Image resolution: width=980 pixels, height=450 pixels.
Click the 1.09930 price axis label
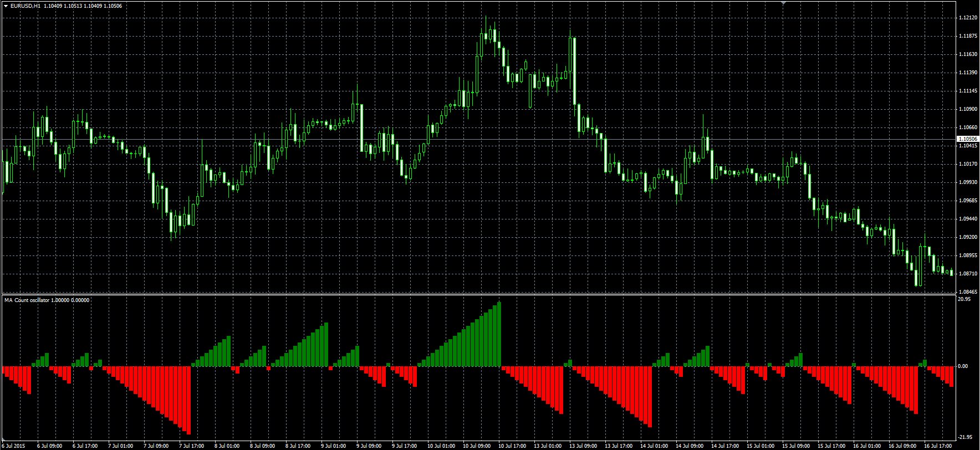(x=968, y=182)
